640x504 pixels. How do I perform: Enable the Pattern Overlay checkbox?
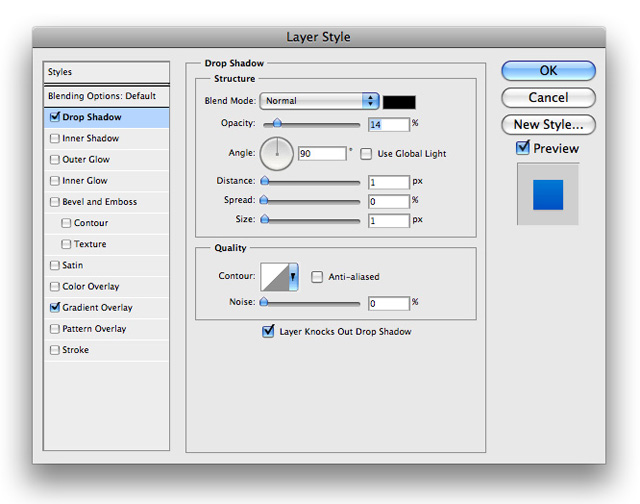[x=55, y=329]
